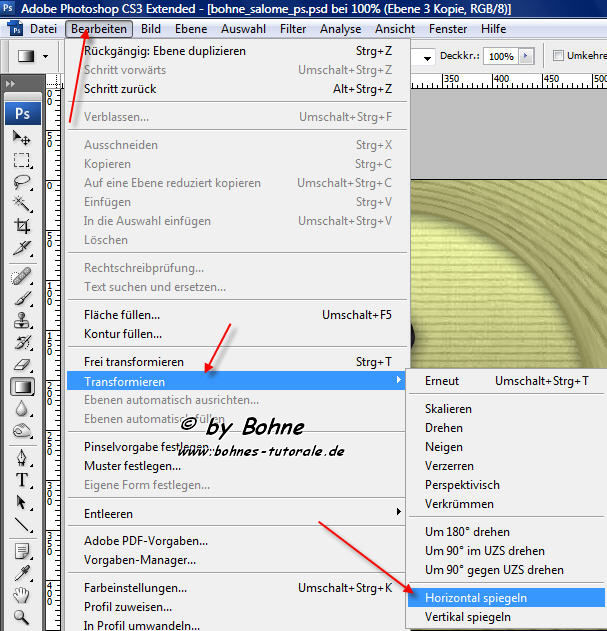This screenshot has height=631, width=607.
Task: Select the Hand tool
Action: [22, 595]
